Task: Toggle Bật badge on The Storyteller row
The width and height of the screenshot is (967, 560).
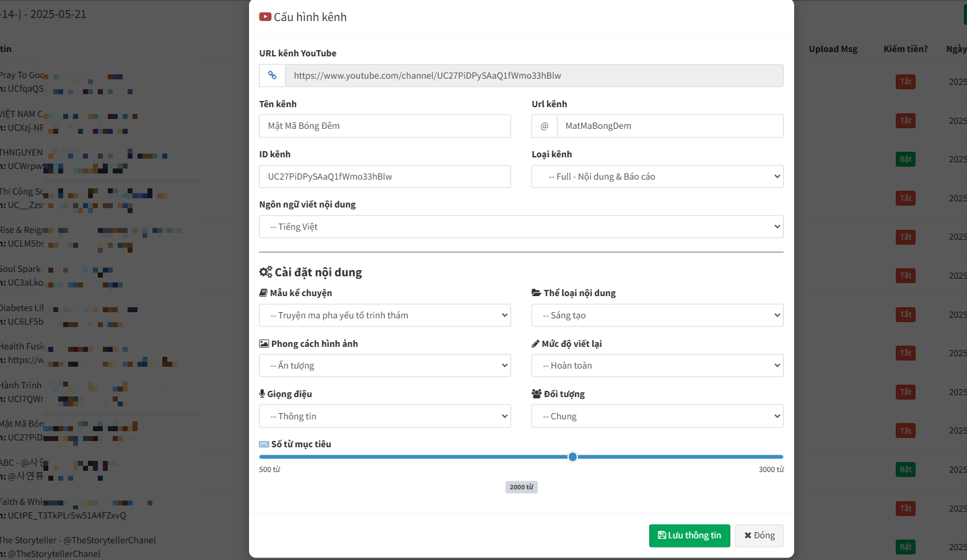Action: click(906, 547)
